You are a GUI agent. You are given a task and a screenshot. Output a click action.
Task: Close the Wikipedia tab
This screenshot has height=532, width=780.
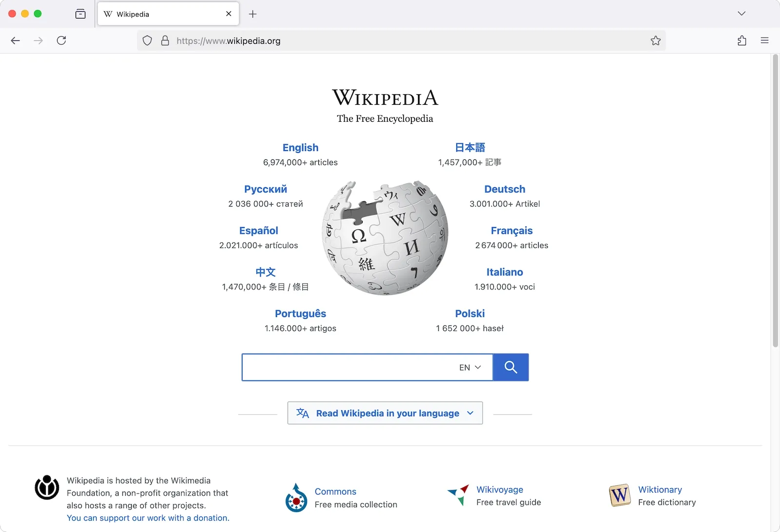click(229, 14)
